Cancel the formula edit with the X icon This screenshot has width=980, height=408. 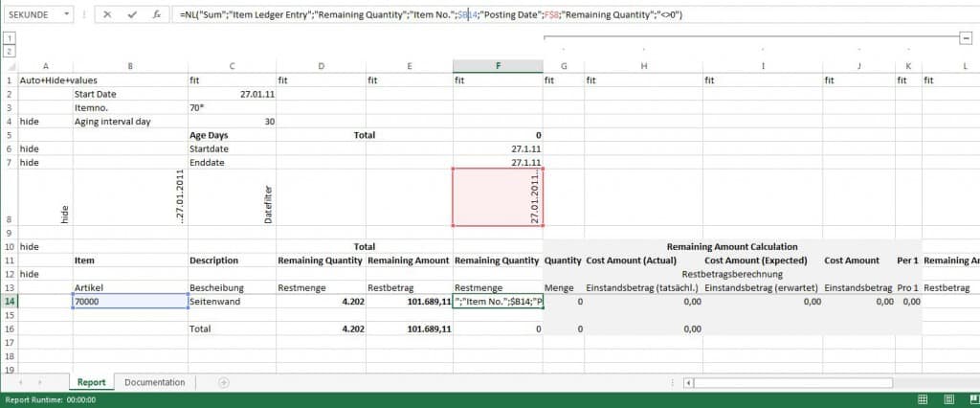tap(107, 15)
